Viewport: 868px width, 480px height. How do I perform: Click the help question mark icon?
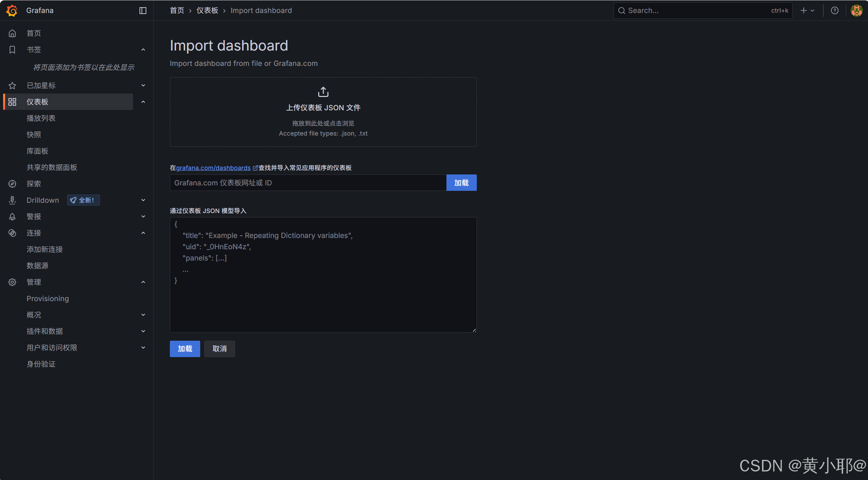pos(835,11)
